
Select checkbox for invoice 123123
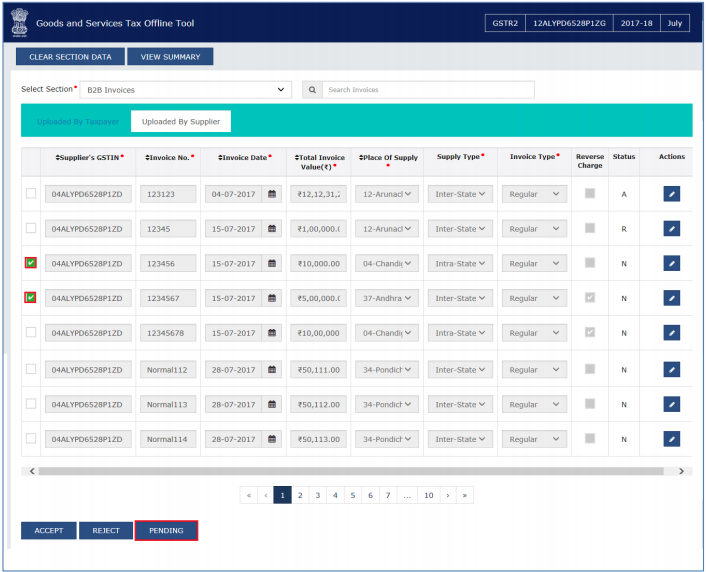pos(31,194)
